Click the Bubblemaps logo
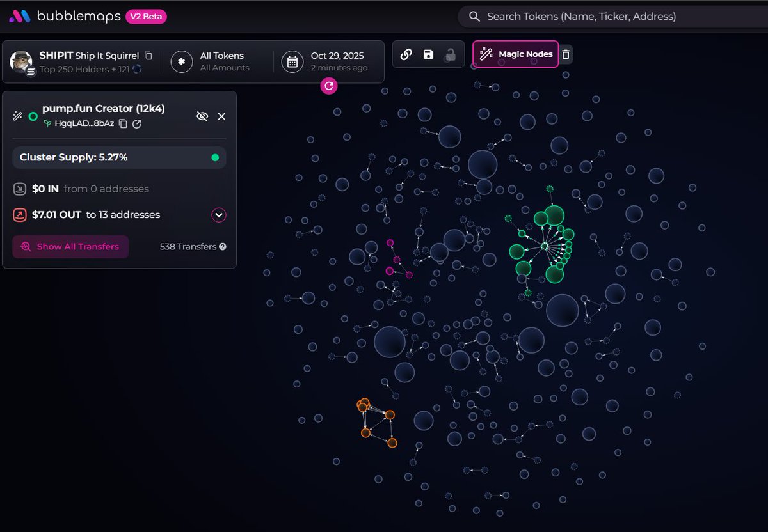The image size is (768, 532). pyautogui.click(x=64, y=17)
